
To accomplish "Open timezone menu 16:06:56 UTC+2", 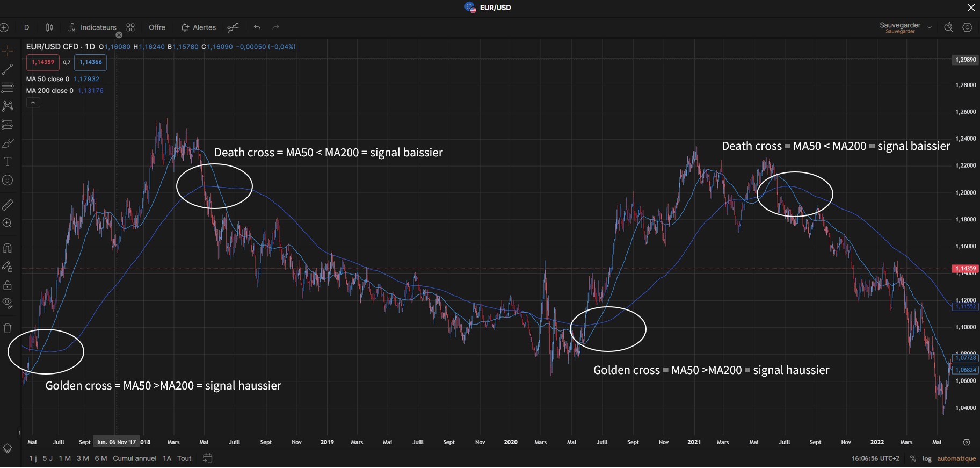I will click(875, 458).
